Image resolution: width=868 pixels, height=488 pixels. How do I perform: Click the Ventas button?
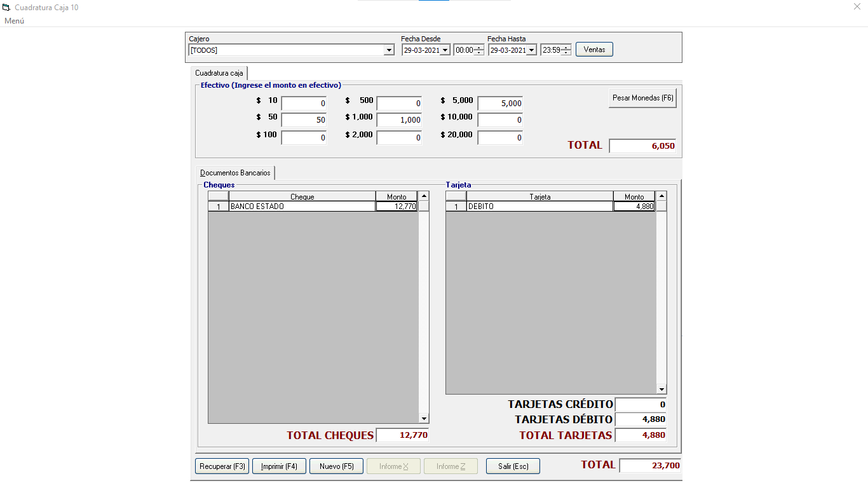point(594,50)
